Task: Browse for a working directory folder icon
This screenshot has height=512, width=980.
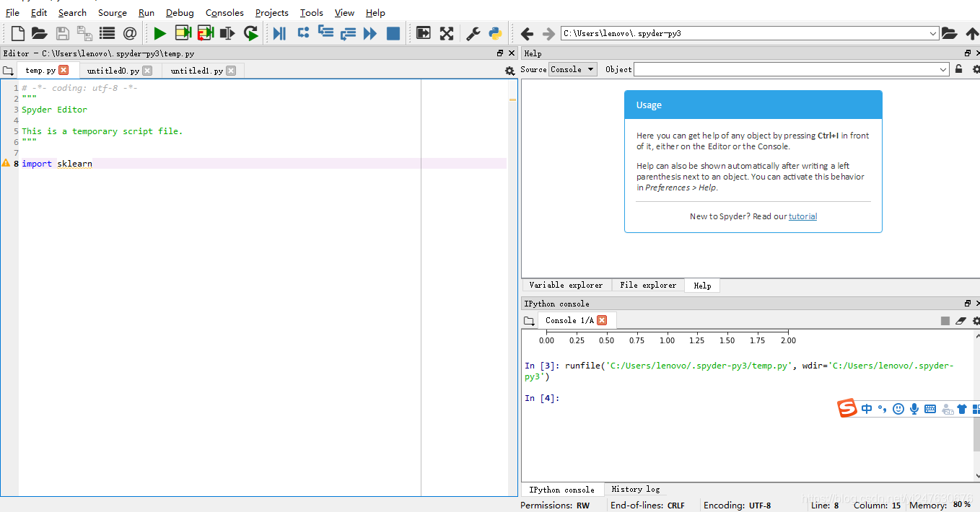Action: click(949, 33)
